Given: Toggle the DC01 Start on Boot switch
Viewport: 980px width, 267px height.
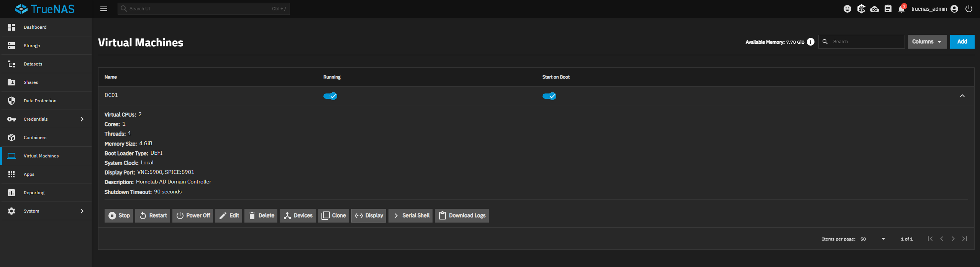Looking at the screenshot, I should coord(549,96).
